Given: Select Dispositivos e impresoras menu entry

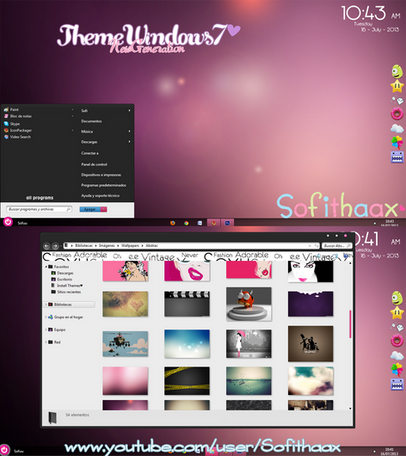Looking at the screenshot, I should point(101,175).
